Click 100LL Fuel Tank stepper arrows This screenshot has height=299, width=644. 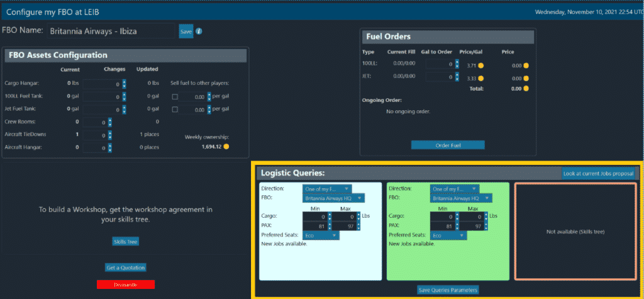[124, 97]
